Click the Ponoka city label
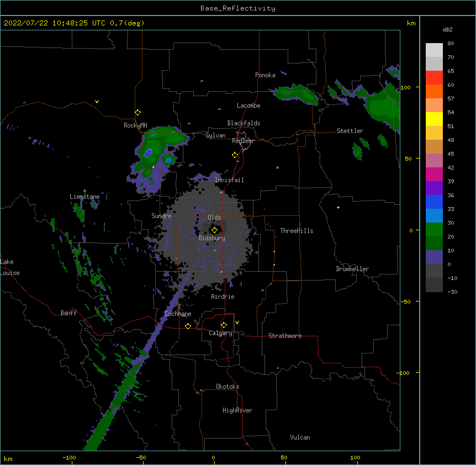This screenshot has width=476, height=465. pyautogui.click(x=265, y=75)
